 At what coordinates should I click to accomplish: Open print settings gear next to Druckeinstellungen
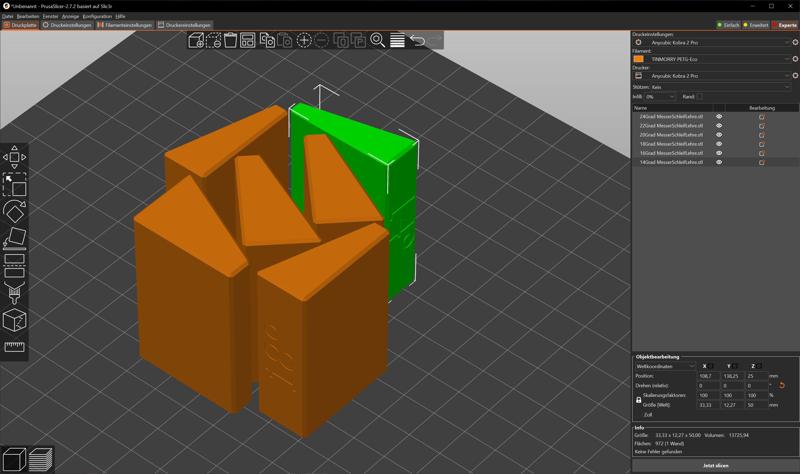click(x=795, y=42)
